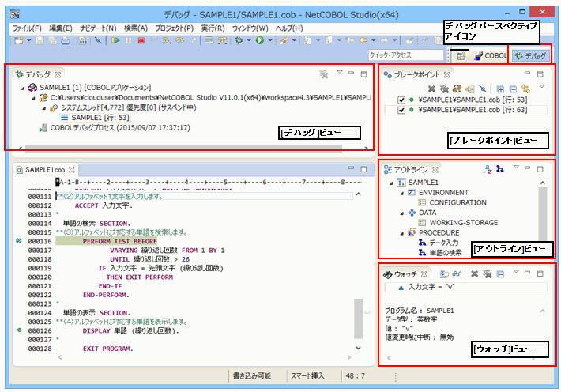
Task: Click the Print icon in main toolbar
Action: [65, 41]
